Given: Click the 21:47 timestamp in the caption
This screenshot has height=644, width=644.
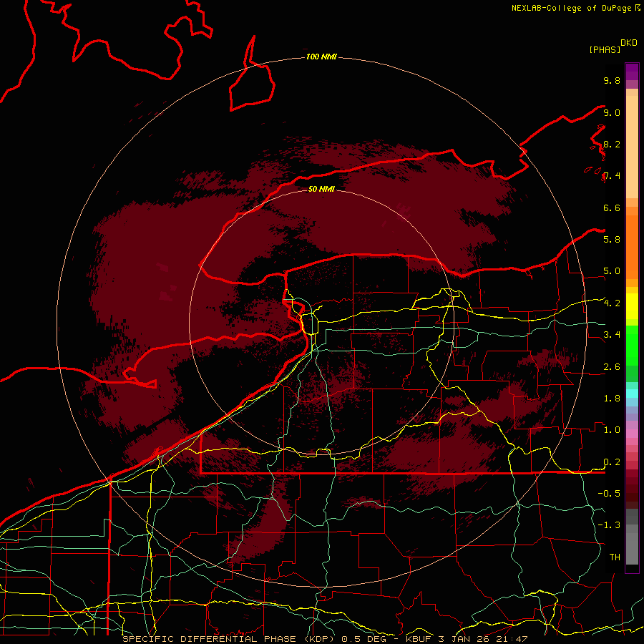Looking at the screenshot, I should point(512,639).
